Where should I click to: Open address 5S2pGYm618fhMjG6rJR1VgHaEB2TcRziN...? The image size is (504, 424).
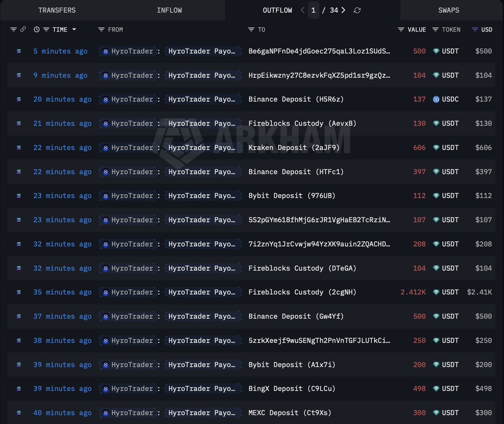point(319,220)
